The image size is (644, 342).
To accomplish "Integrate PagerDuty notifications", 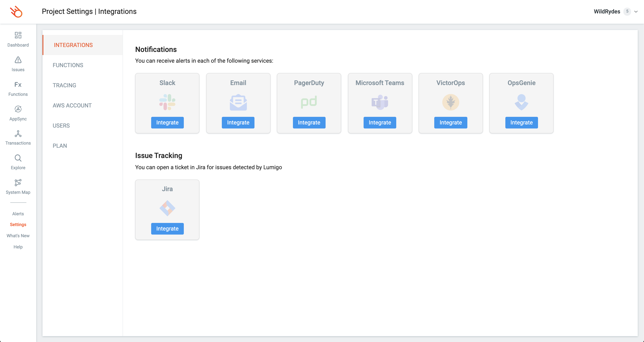I will [x=309, y=123].
